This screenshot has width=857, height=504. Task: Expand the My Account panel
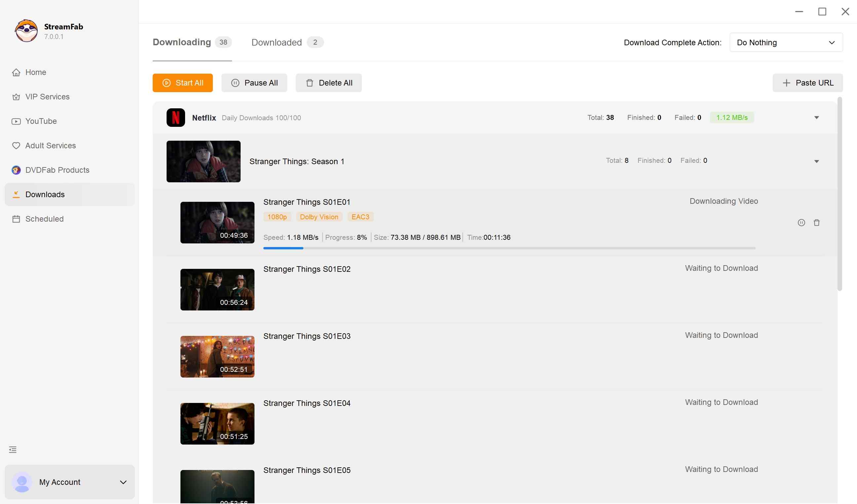(69, 482)
